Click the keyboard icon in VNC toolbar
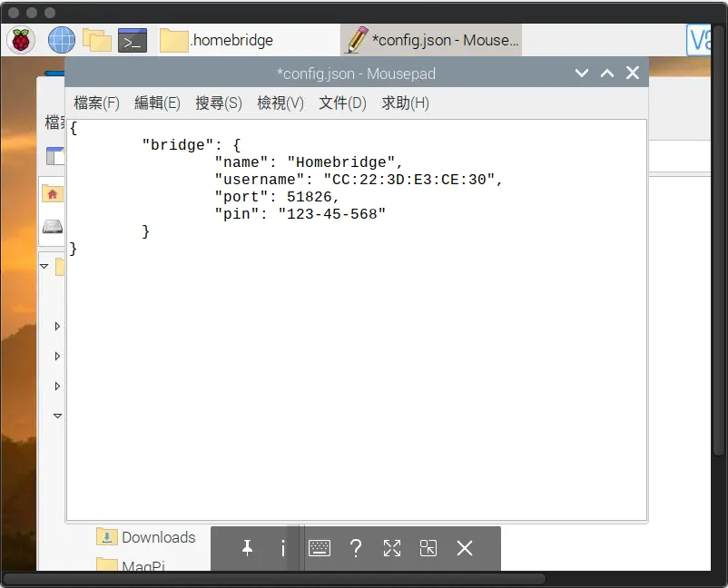The image size is (728, 588). click(x=320, y=548)
